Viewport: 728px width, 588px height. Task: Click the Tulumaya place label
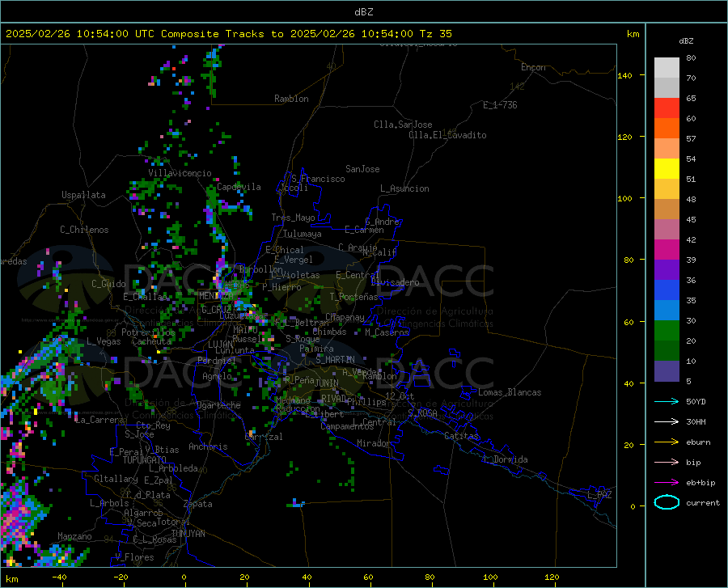point(303,234)
